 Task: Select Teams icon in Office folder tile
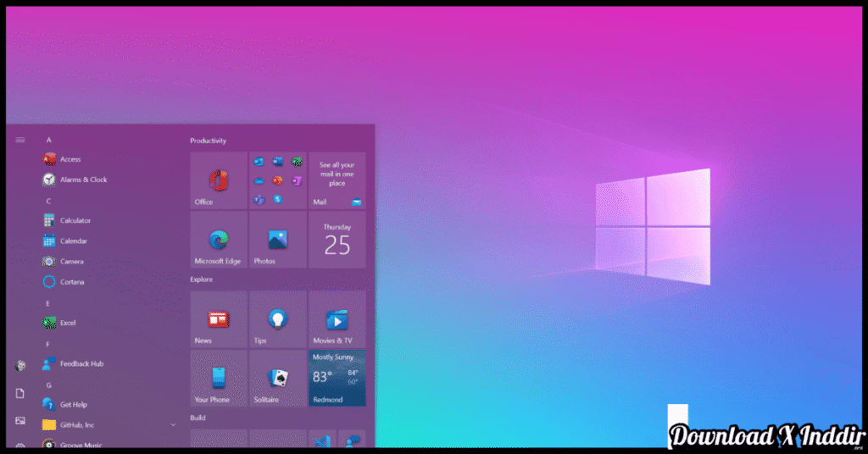(259, 200)
